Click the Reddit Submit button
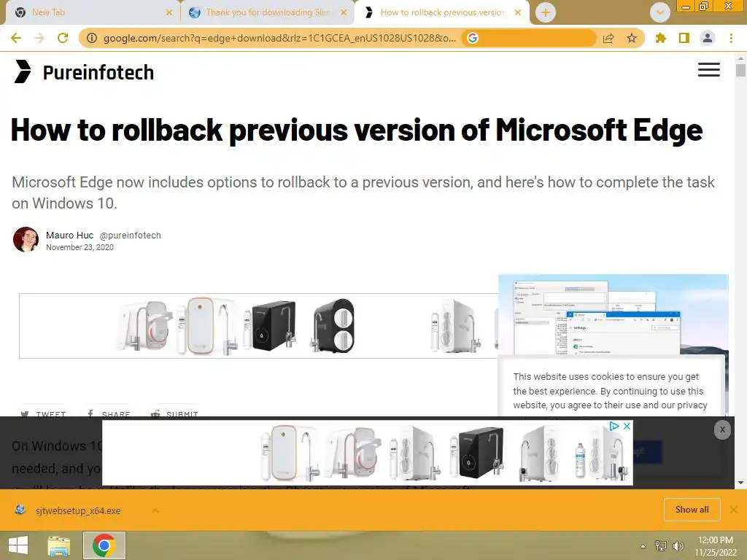Image resolution: width=747 pixels, height=560 pixels. (174, 413)
